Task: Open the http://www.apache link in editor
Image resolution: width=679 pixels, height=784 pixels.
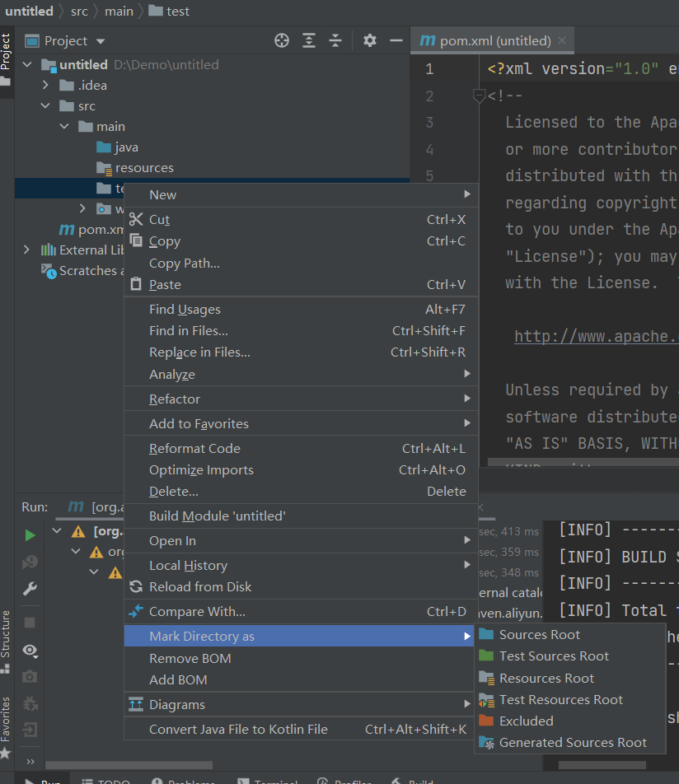Action: pos(597,336)
